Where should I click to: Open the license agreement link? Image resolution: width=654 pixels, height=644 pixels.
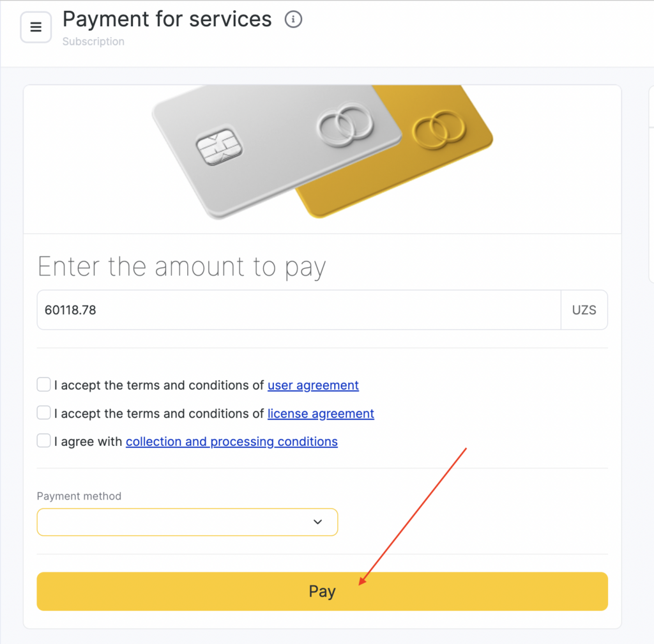pyautogui.click(x=321, y=413)
